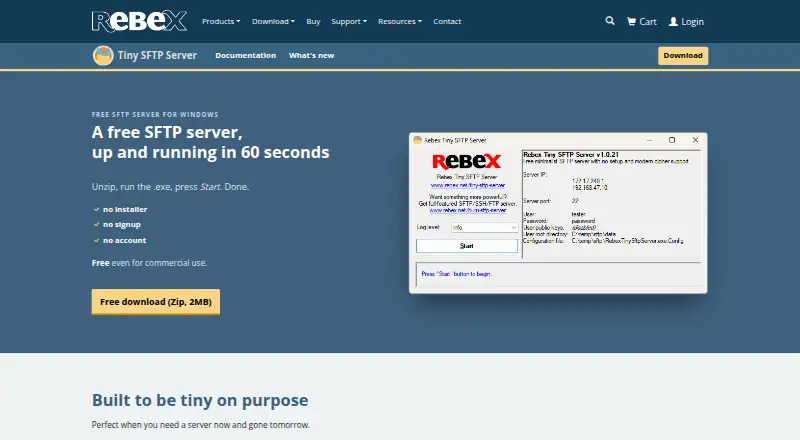The image size is (800, 440).
Task: Go to the Documentation tab
Action: tap(245, 56)
